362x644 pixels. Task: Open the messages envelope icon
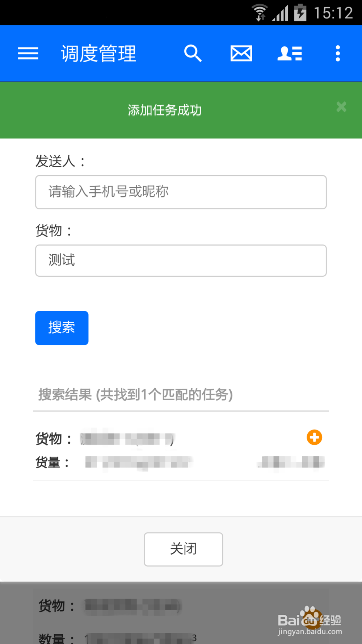coord(241,54)
